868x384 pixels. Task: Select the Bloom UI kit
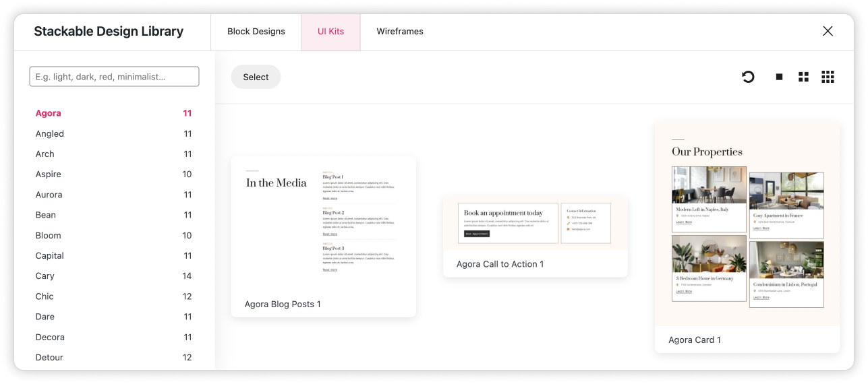point(114,235)
